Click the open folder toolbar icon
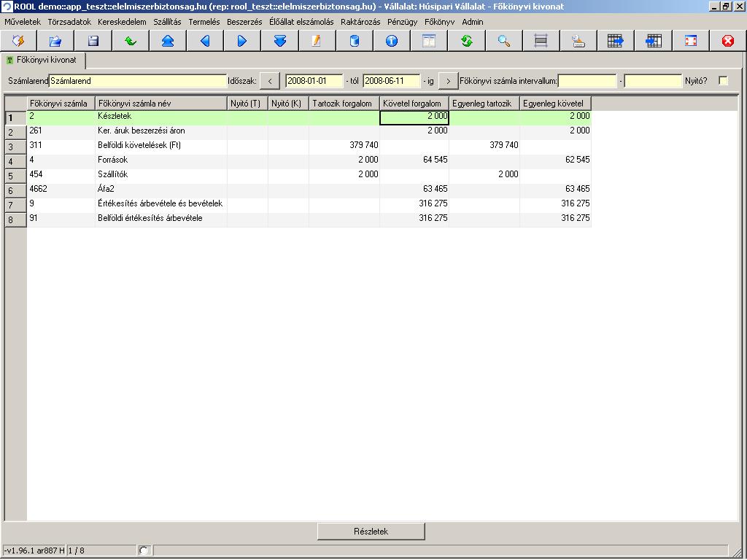The width and height of the screenshot is (747, 560). click(x=55, y=41)
